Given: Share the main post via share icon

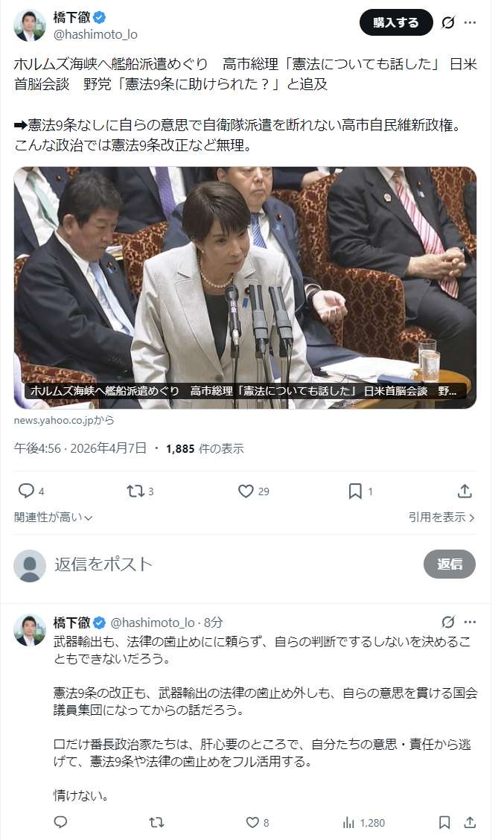Looking at the screenshot, I should tap(465, 491).
